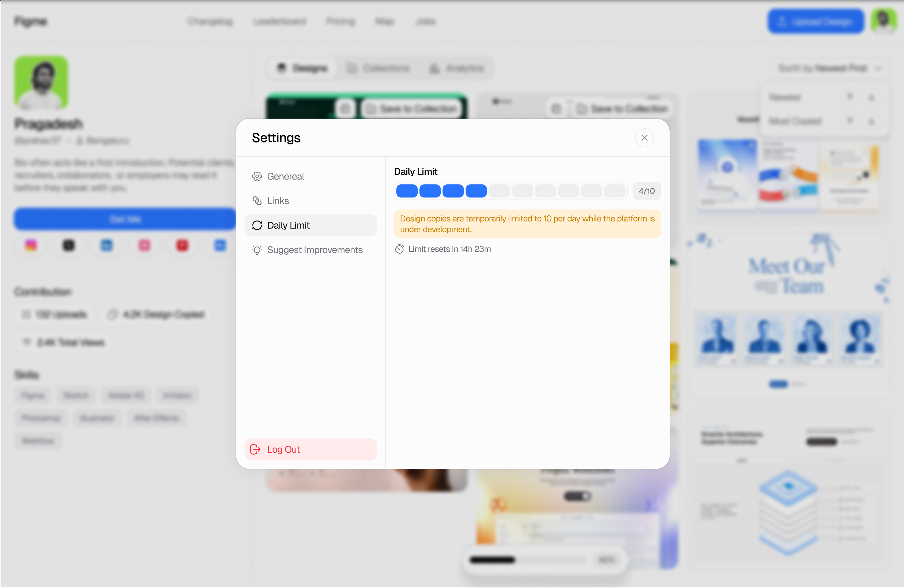Click the blurred Upload Design button
Viewport: 904px width, 588px height.
pos(816,21)
